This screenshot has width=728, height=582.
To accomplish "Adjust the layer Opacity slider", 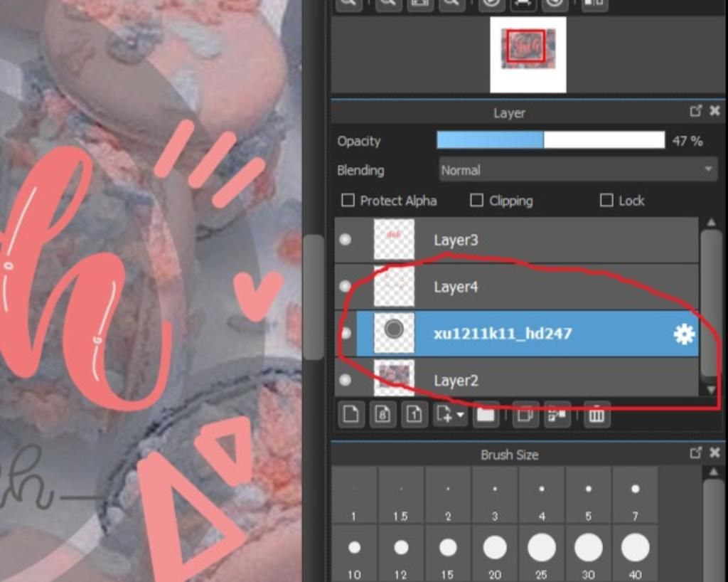I will point(551,140).
